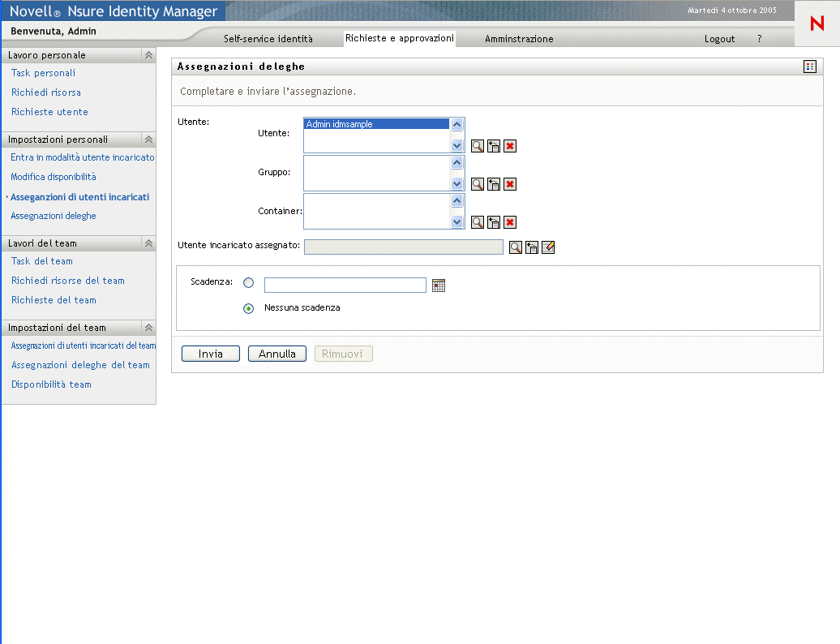Select the Scadenza date radio button
Viewport: 840px width, 644px height.
[x=249, y=283]
